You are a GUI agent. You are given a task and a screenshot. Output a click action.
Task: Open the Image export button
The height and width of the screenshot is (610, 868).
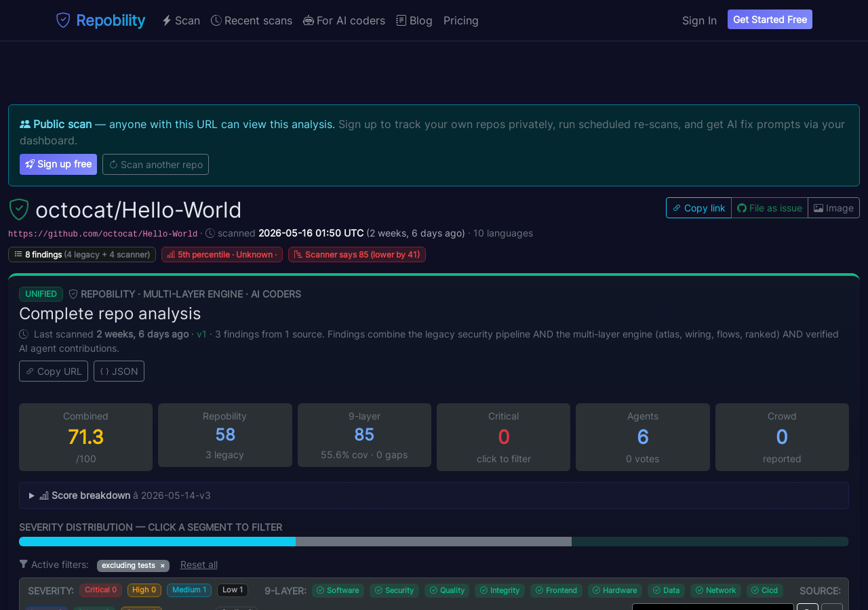(833, 208)
